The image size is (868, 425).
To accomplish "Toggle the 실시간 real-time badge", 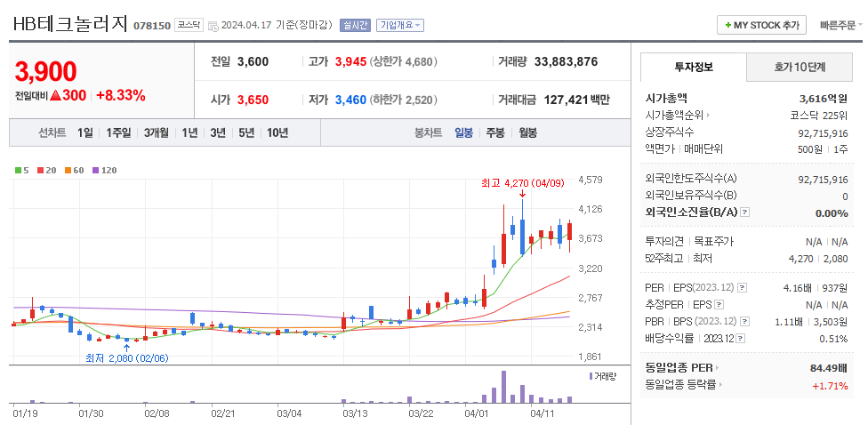I will click(x=355, y=25).
